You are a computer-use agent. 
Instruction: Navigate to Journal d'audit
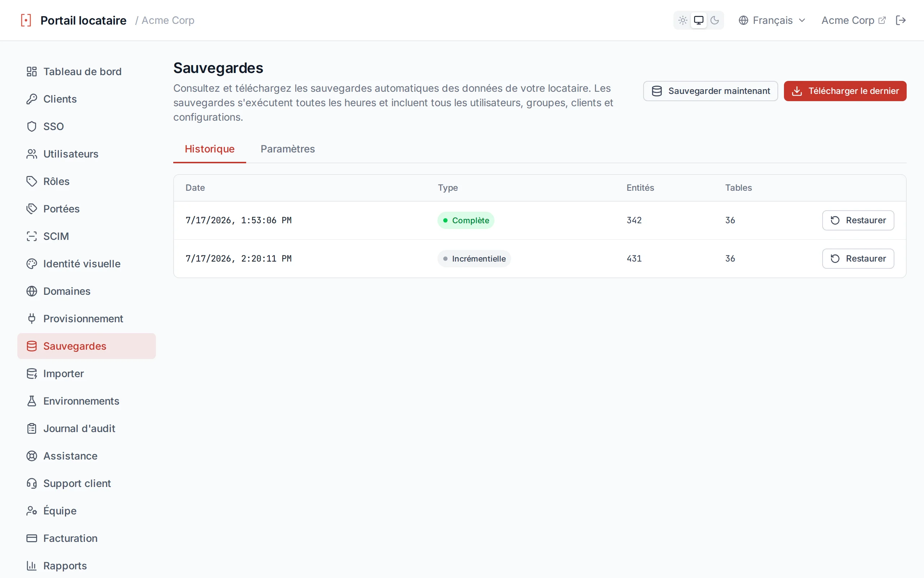pyautogui.click(x=86, y=428)
